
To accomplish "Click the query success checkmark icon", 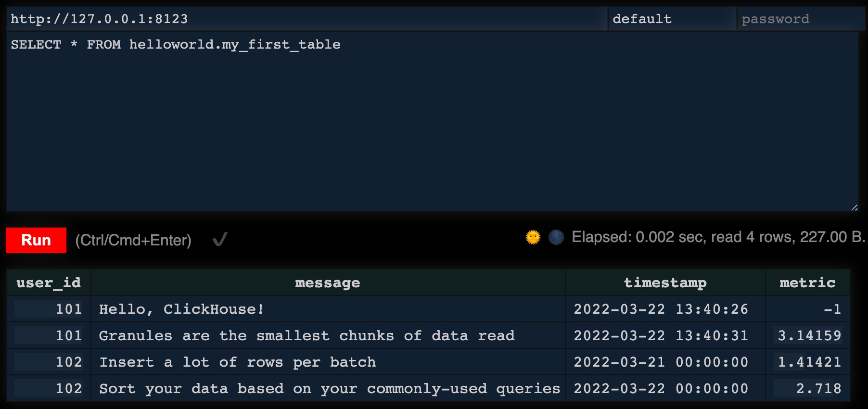I will point(220,239).
